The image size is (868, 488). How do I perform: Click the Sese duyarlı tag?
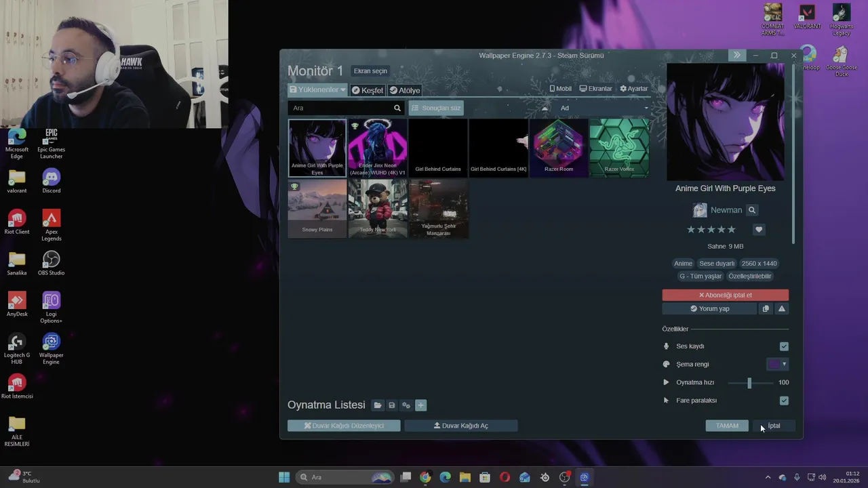tap(717, 264)
